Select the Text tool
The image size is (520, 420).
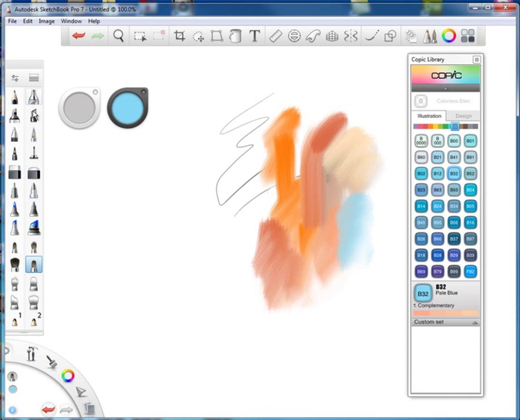pyautogui.click(x=255, y=36)
